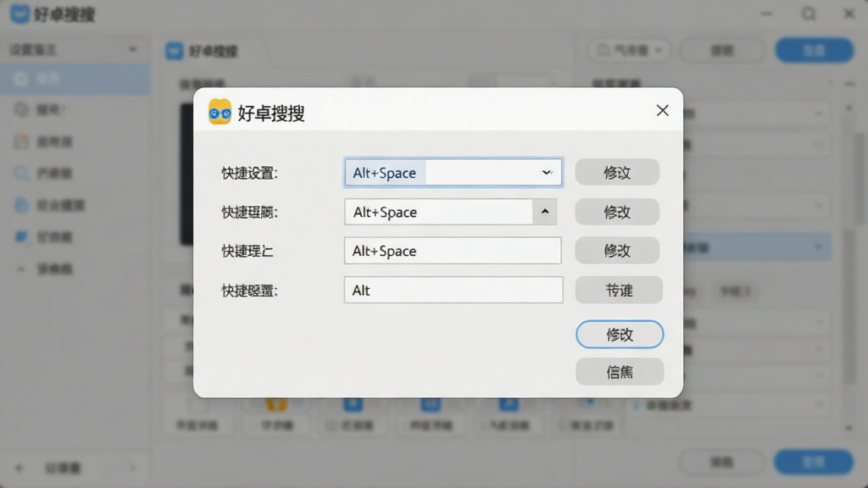868x488 pixels.
Task: Click 修改 button next to the up-arrow field
Action: pos(617,212)
